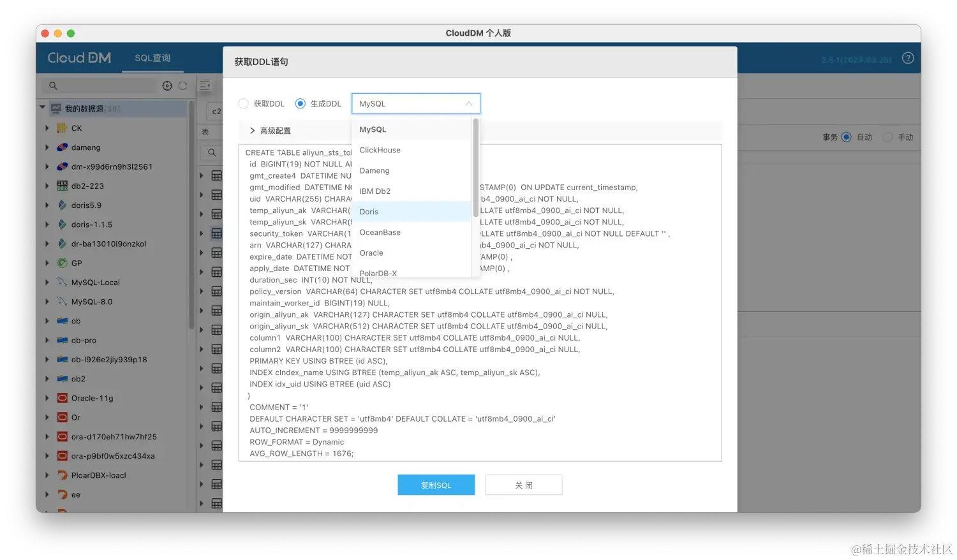Choose OceanBase from the dropdown list
Screen dimensions: 957x560
[x=412, y=232]
